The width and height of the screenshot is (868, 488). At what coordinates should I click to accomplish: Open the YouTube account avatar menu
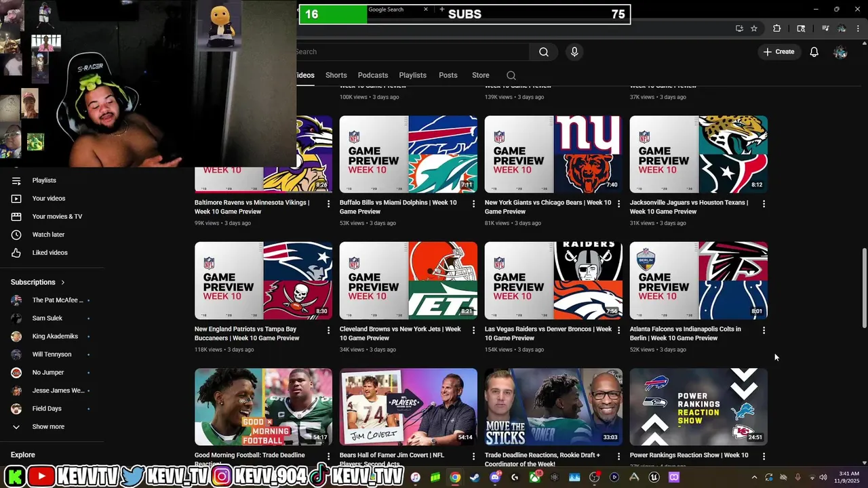840,52
